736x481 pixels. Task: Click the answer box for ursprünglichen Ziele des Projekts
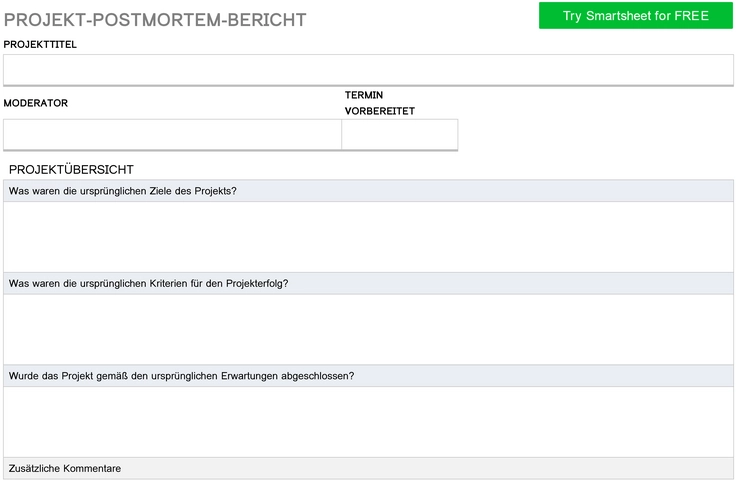[368, 237]
